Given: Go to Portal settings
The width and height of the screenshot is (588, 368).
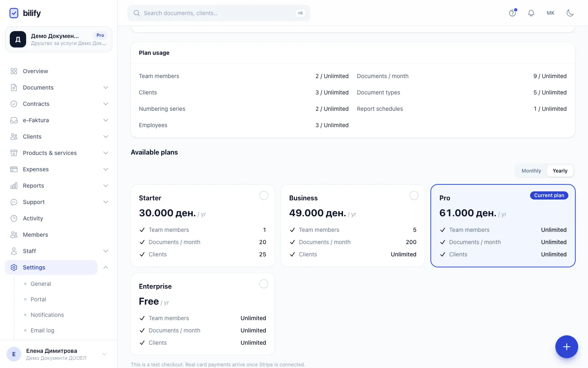Looking at the screenshot, I should coord(38,299).
